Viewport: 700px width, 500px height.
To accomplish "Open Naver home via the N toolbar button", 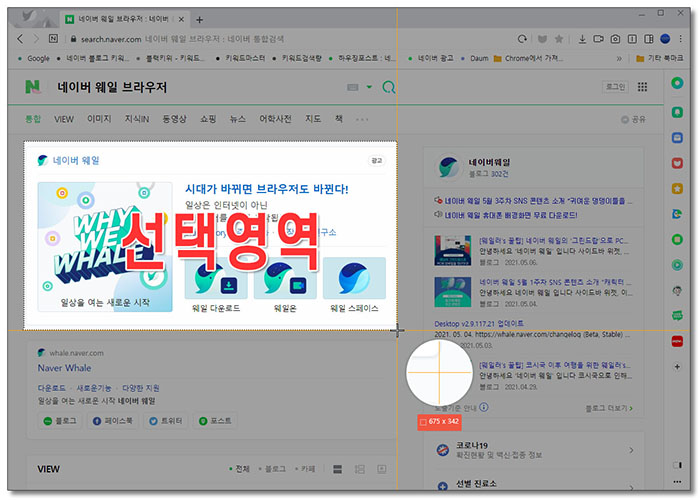I will [x=53, y=38].
